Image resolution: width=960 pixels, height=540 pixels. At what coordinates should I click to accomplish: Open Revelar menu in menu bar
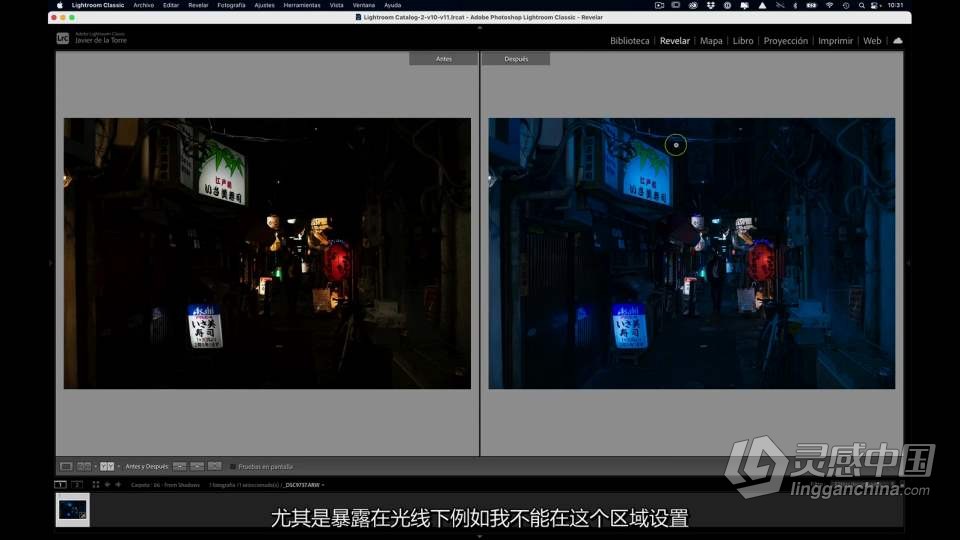(198, 5)
